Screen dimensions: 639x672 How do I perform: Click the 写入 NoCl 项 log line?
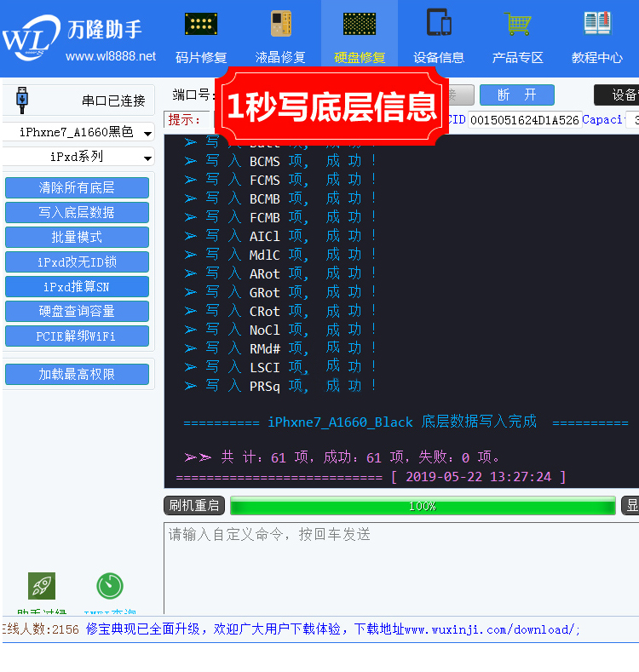coord(280,330)
